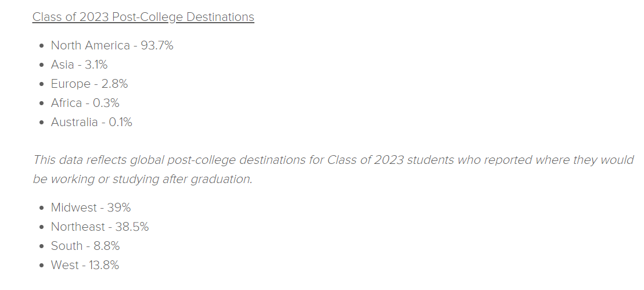The width and height of the screenshot is (644, 290).
Task: Click the "Europe" list entry text
Action: (71, 84)
